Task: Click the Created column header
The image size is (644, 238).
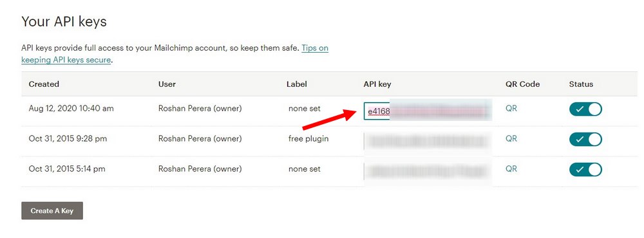Action: coord(44,84)
